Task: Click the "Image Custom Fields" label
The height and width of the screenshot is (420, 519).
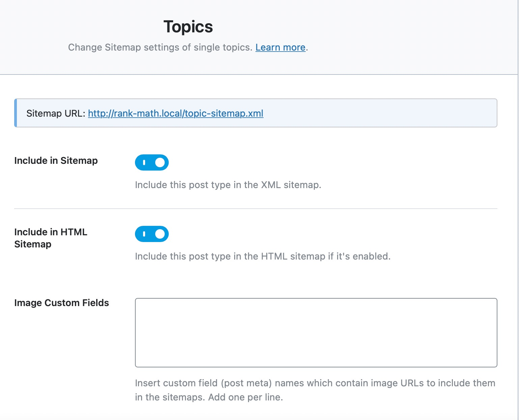Action: 61,303
